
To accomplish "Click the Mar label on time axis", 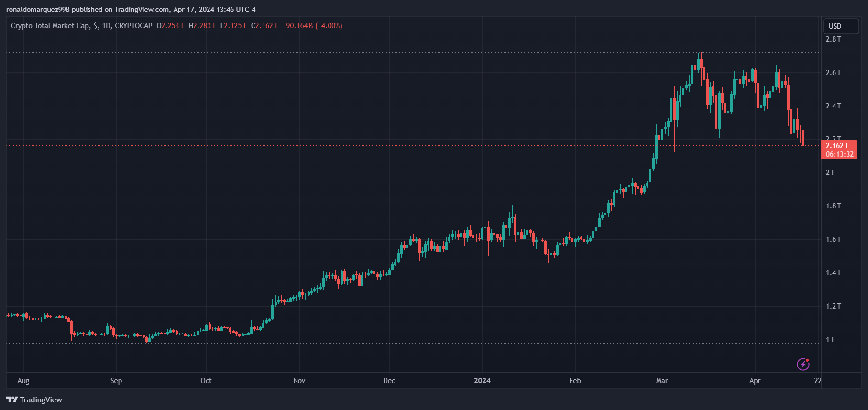I will click(662, 381).
